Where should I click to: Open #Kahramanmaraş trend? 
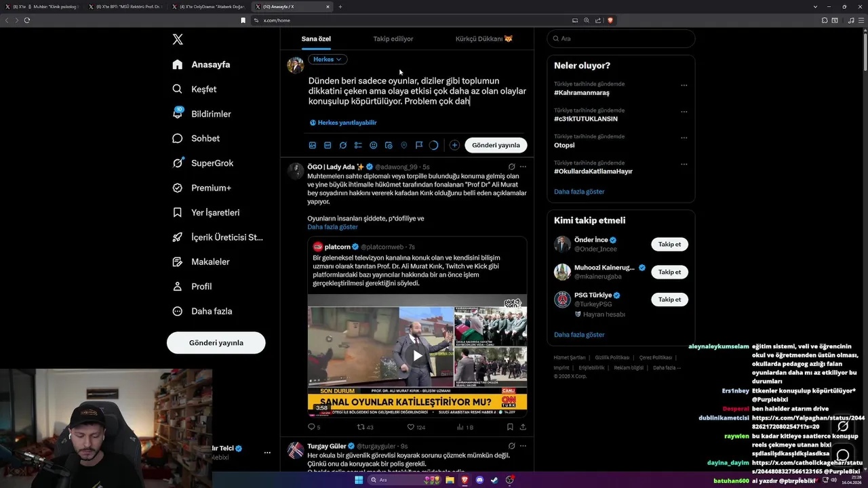(582, 93)
